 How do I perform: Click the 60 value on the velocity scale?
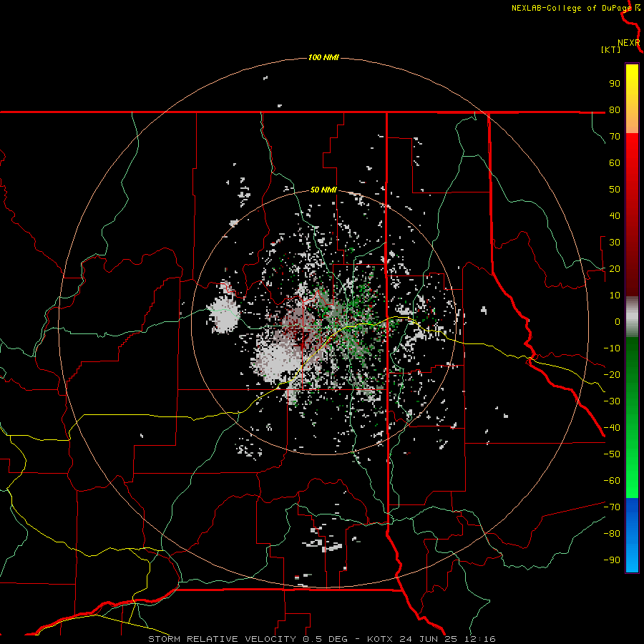click(x=615, y=162)
